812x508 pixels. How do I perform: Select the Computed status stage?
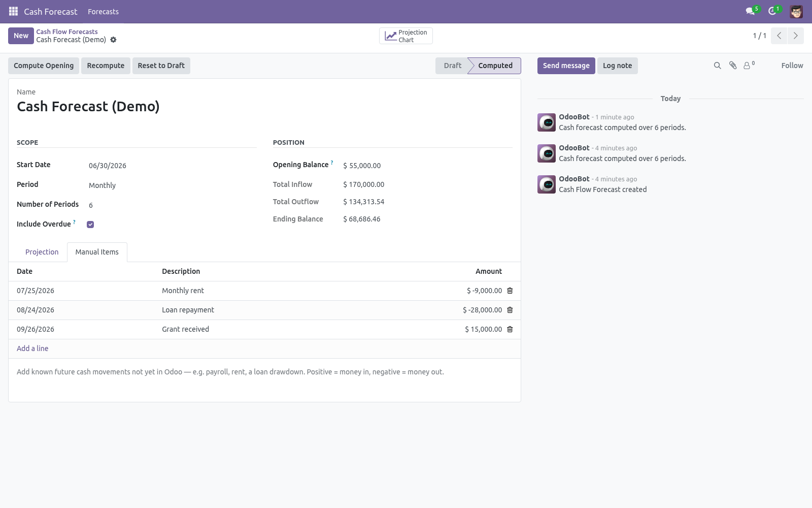(495, 66)
